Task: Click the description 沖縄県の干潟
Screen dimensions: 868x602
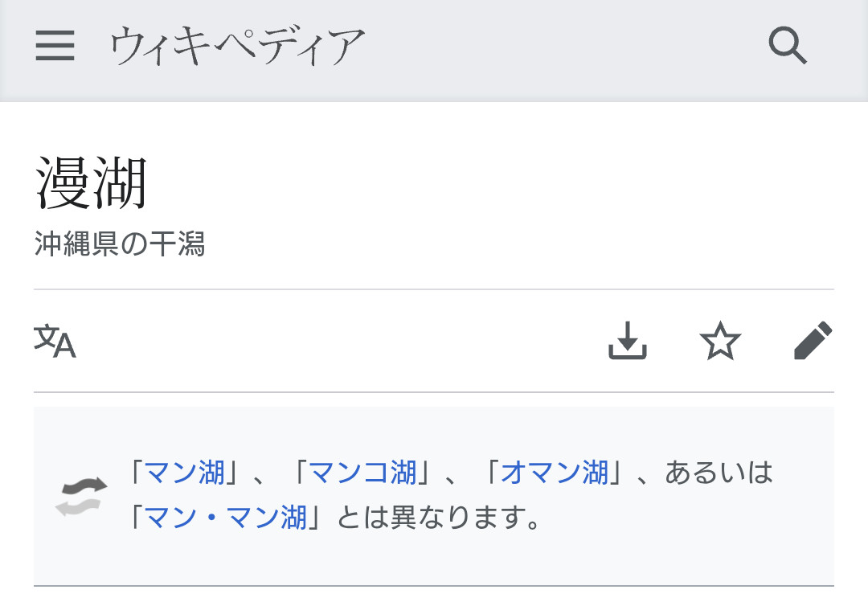Action: pos(120,244)
